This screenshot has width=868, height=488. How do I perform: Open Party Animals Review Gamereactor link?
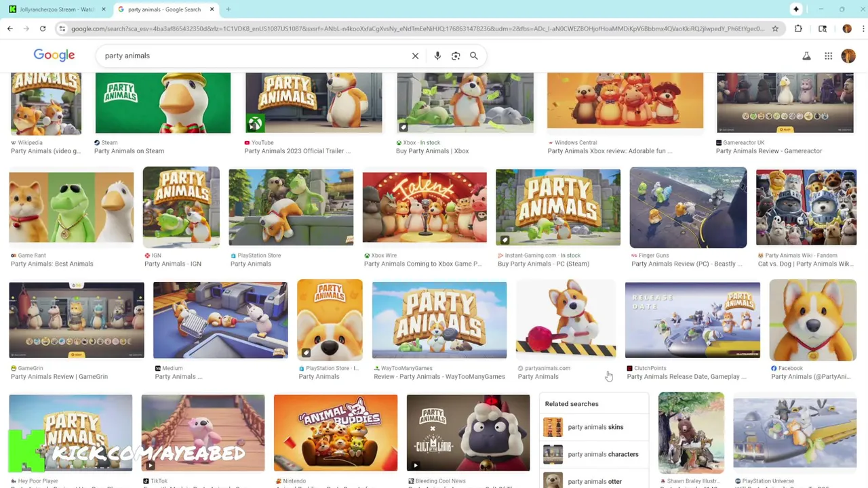(768, 151)
